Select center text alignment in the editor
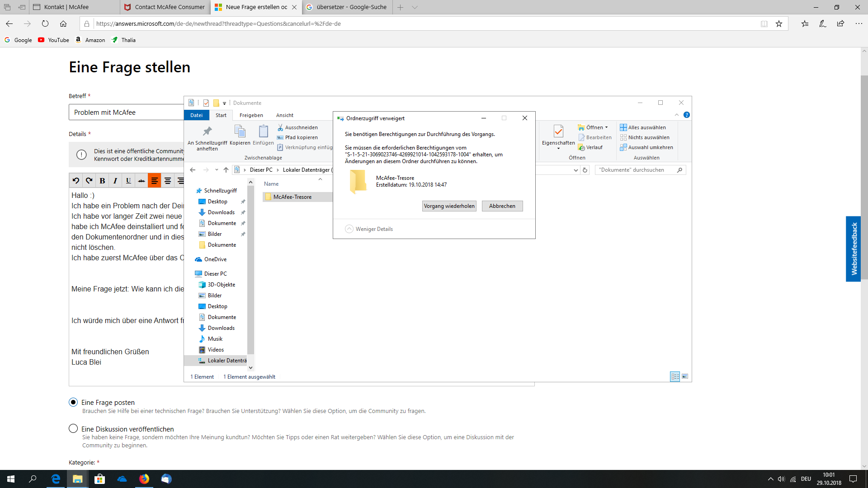 click(x=168, y=181)
